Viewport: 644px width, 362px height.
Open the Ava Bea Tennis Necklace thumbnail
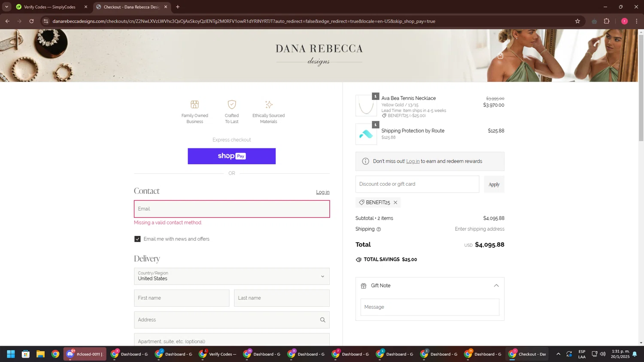366,106
